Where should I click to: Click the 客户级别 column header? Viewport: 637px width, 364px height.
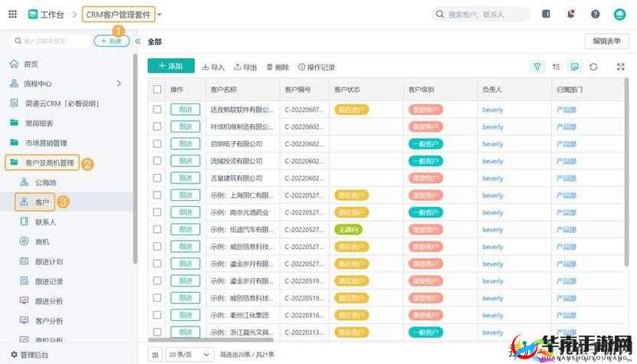tap(422, 90)
